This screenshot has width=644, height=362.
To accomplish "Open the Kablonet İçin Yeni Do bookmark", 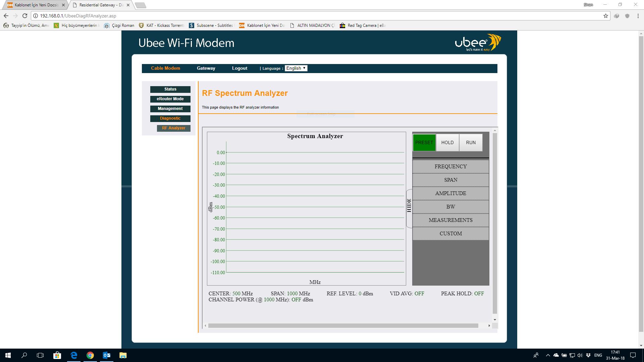I will click(x=262, y=25).
